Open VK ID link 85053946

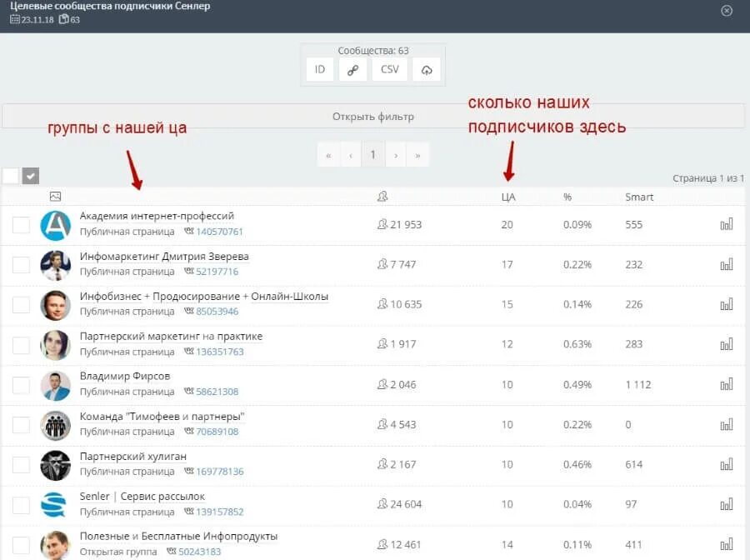coord(217,312)
